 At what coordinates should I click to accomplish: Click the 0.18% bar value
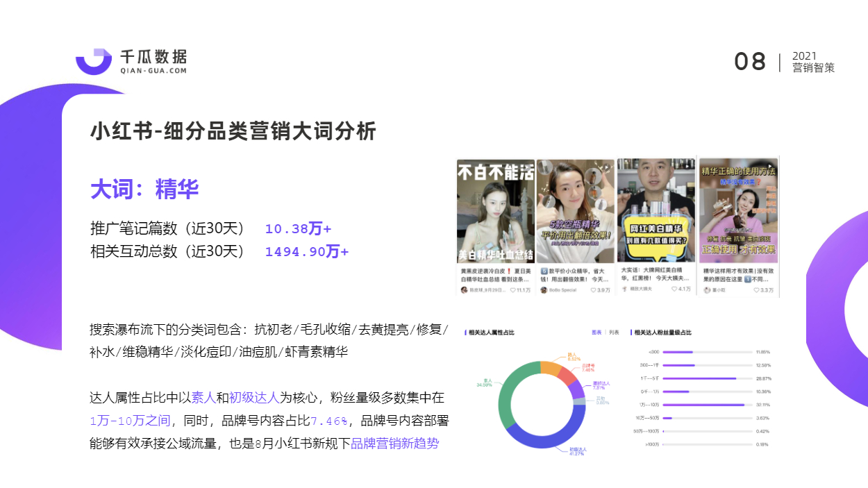(x=763, y=444)
